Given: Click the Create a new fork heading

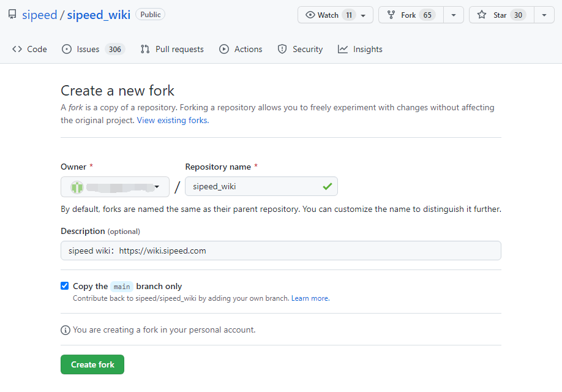Looking at the screenshot, I should [118, 91].
